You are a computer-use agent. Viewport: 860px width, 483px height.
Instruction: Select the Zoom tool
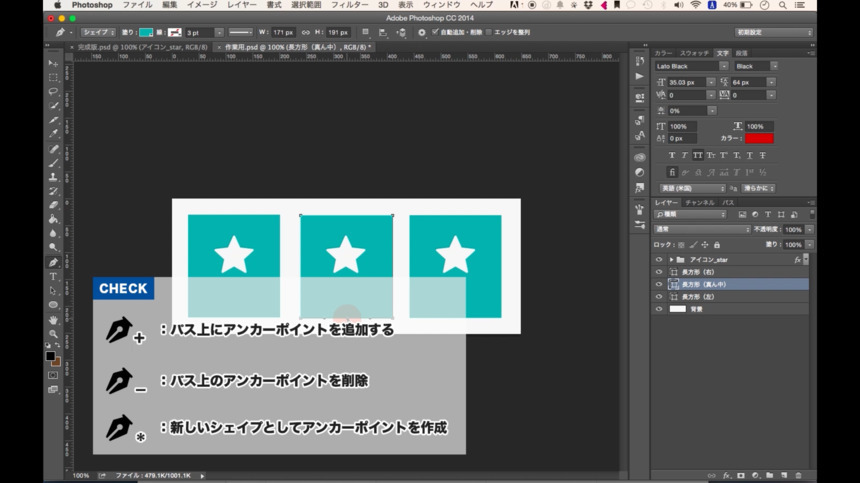53,334
